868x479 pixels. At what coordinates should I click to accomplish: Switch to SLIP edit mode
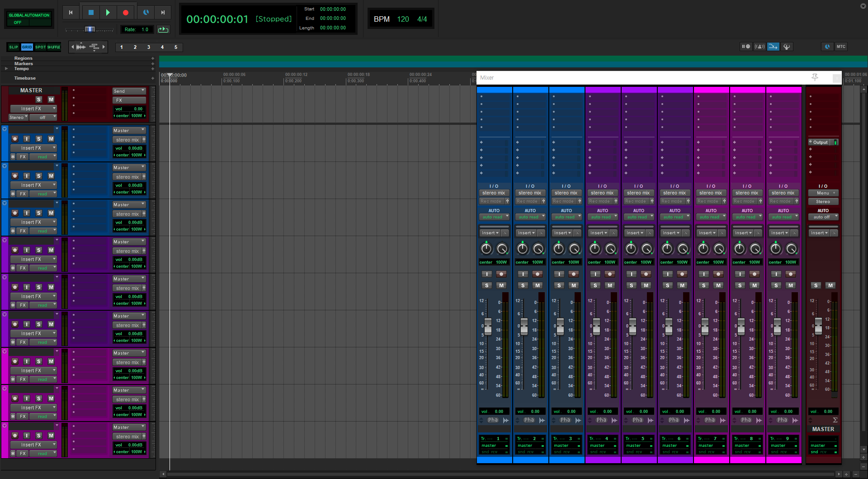14,47
